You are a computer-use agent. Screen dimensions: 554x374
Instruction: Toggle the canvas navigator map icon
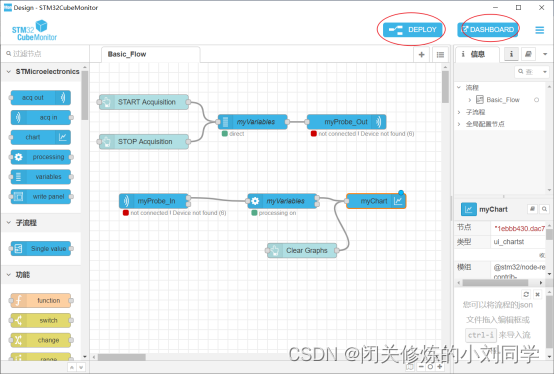pos(410,367)
